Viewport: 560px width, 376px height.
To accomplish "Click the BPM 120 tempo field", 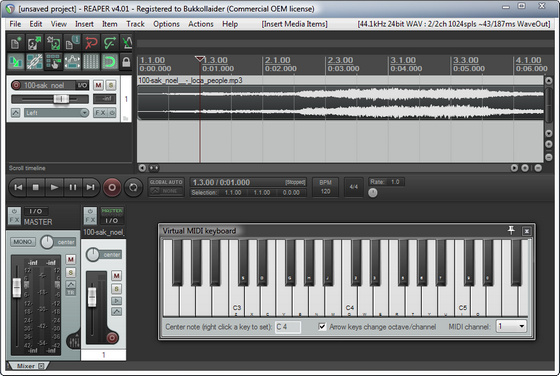I will point(325,187).
